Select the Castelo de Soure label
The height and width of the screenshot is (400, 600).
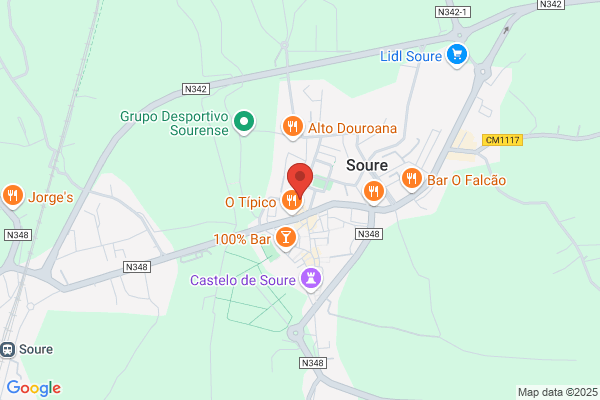coord(243,280)
